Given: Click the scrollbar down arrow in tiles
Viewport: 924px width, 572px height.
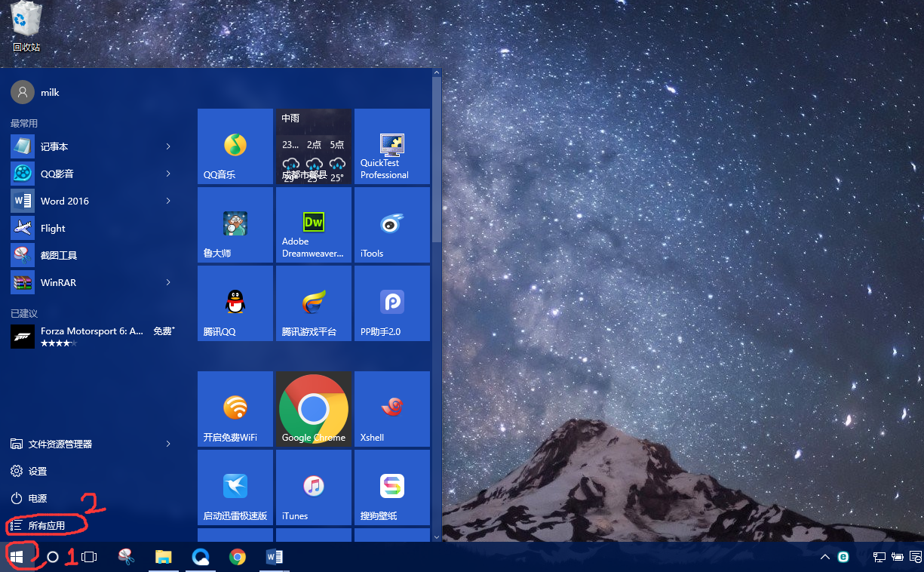Looking at the screenshot, I should click(x=436, y=536).
